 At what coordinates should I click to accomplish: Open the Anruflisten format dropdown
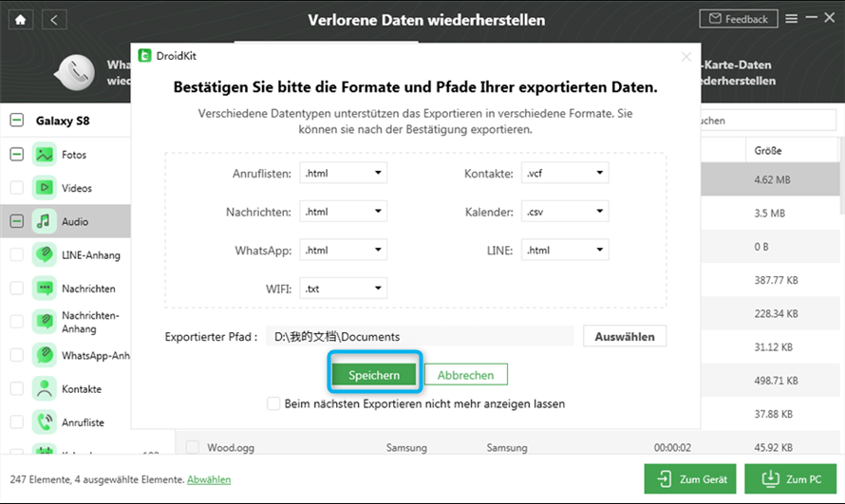point(344,173)
